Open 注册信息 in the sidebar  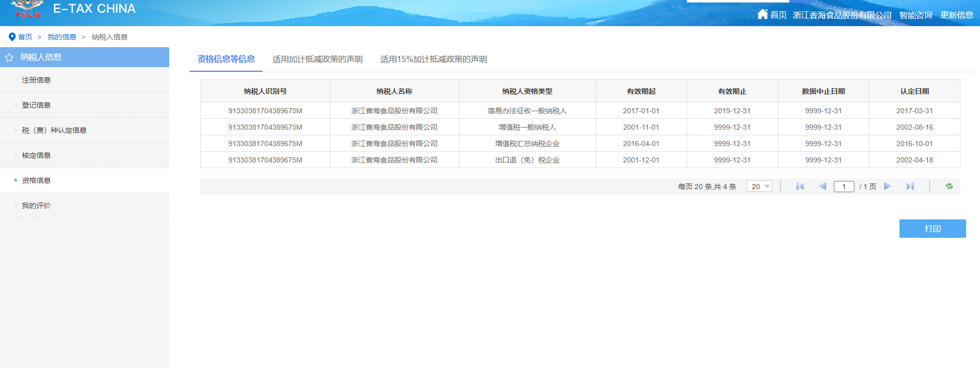pos(36,80)
